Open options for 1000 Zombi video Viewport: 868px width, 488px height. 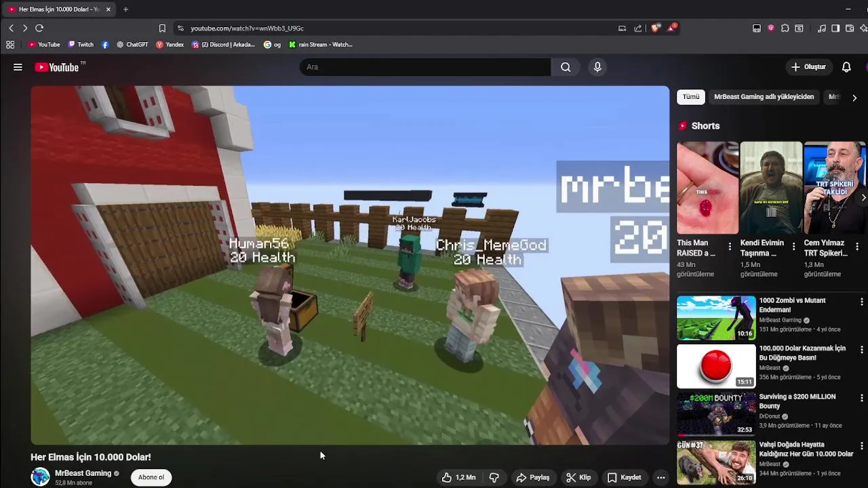click(x=862, y=302)
